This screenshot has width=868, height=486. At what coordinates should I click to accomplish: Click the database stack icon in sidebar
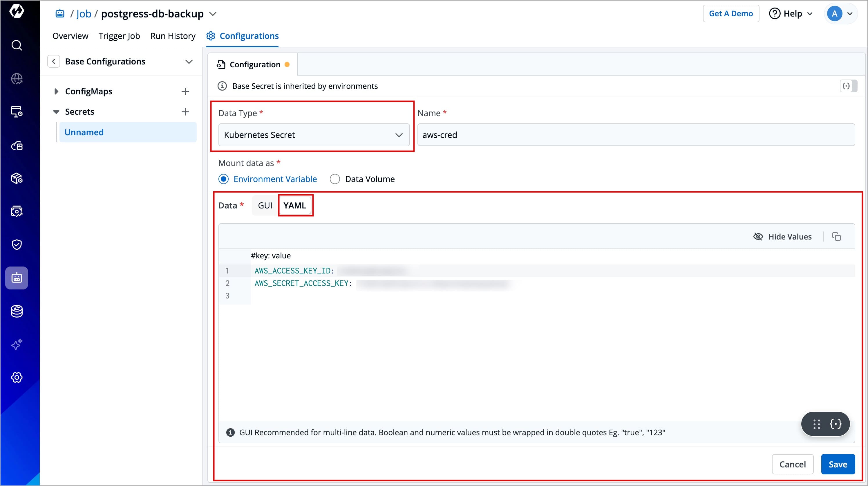(17, 311)
